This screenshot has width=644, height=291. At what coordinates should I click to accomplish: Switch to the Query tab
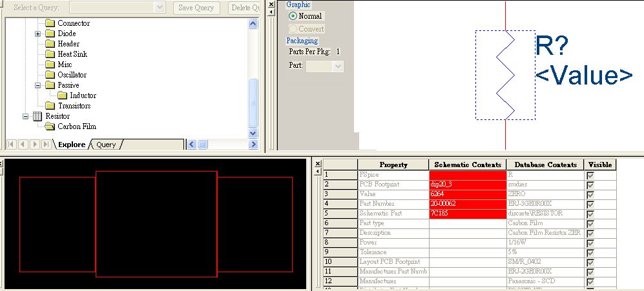[106, 145]
